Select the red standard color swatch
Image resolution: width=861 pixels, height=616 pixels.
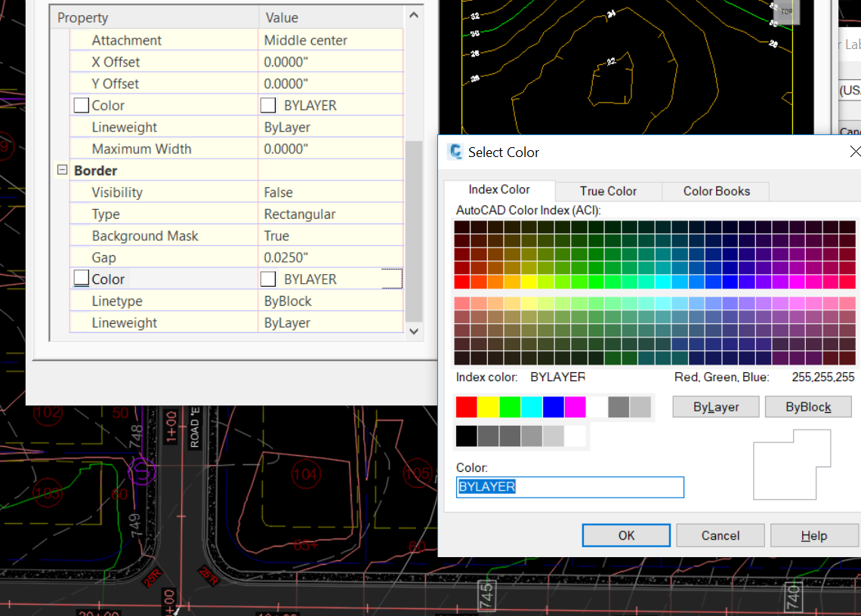(467, 406)
